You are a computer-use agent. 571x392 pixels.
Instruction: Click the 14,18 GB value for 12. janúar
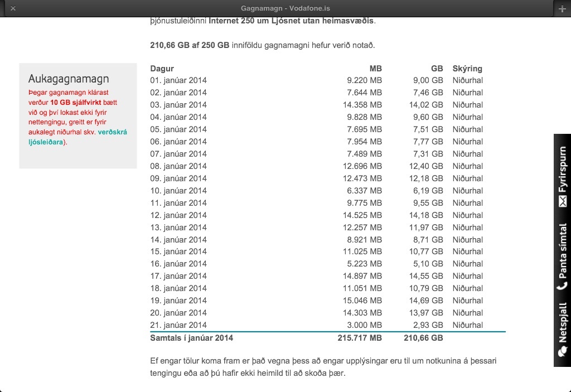(x=428, y=215)
